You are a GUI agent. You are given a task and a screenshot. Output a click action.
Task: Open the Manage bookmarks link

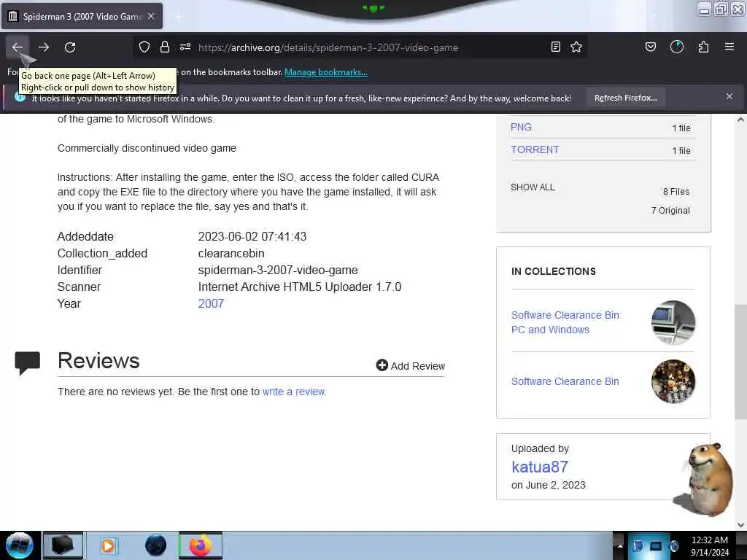[x=326, y=72]
